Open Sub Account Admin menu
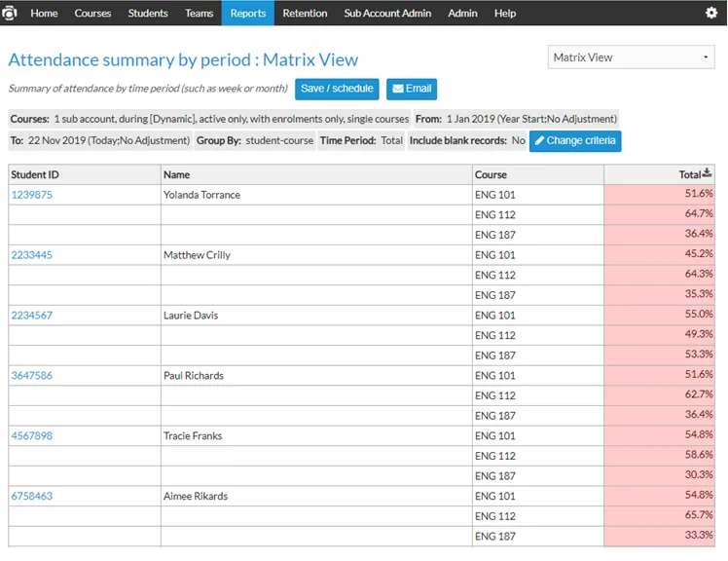The width and height of the screenshot is (728, 561). (x=387, y=13)
